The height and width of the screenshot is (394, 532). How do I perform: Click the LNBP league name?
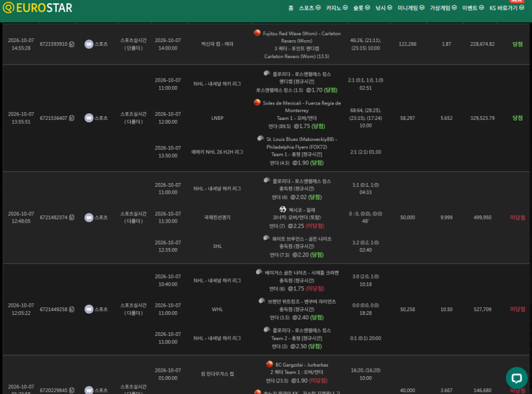pyautogui.click(x=217, y=118)
